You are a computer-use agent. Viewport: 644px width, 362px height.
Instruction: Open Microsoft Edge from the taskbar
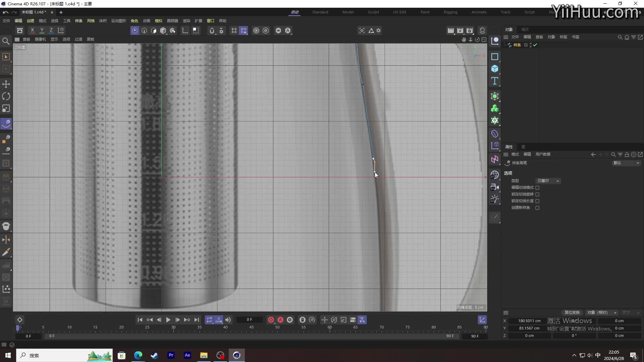pyautogui.click(x=138, y=355)
